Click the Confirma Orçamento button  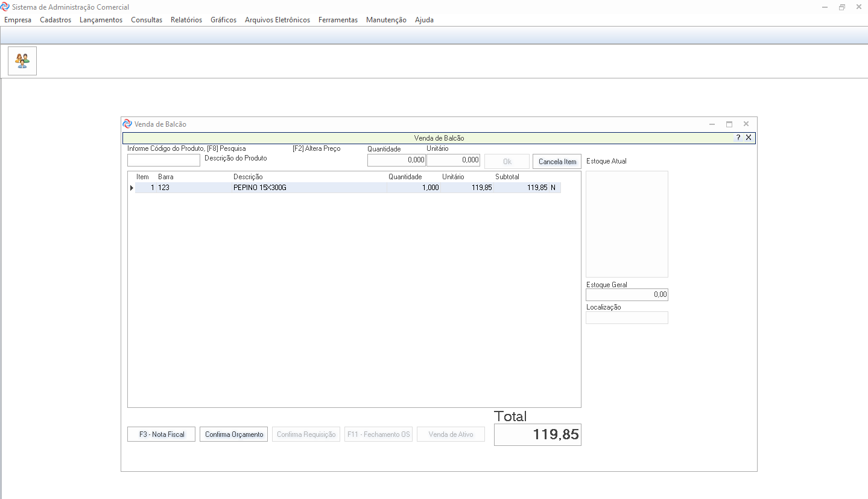(234, 434)
